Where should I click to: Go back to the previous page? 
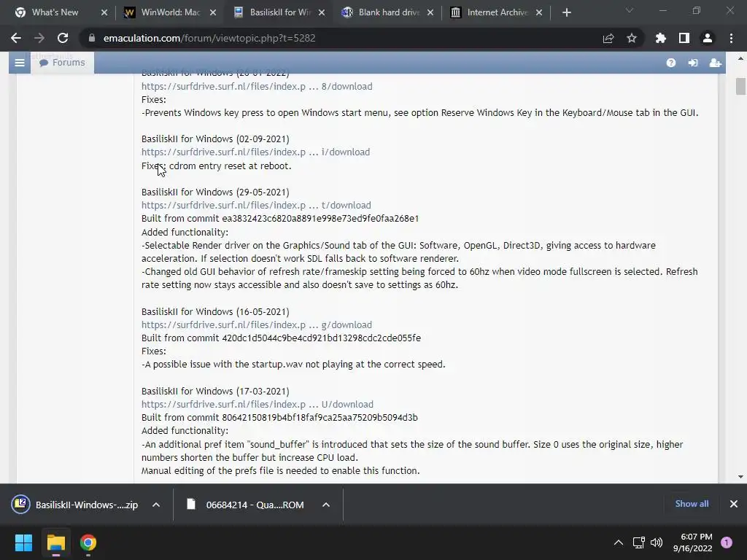point(16,38)
